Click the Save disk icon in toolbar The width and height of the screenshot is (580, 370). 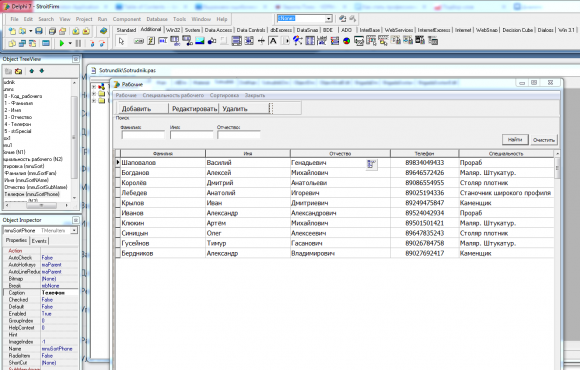(x=39, y=31)
